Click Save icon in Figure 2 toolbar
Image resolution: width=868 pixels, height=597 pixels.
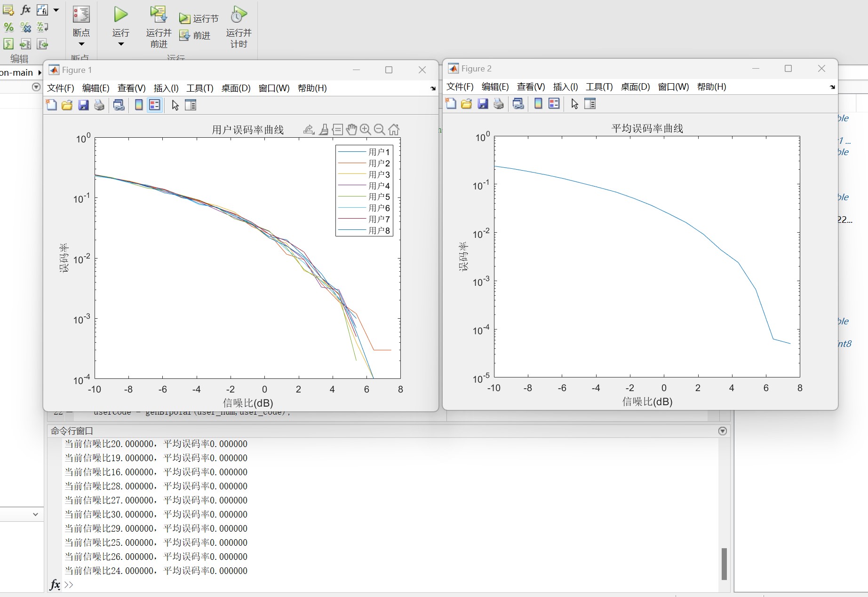(x=483, y=103)
